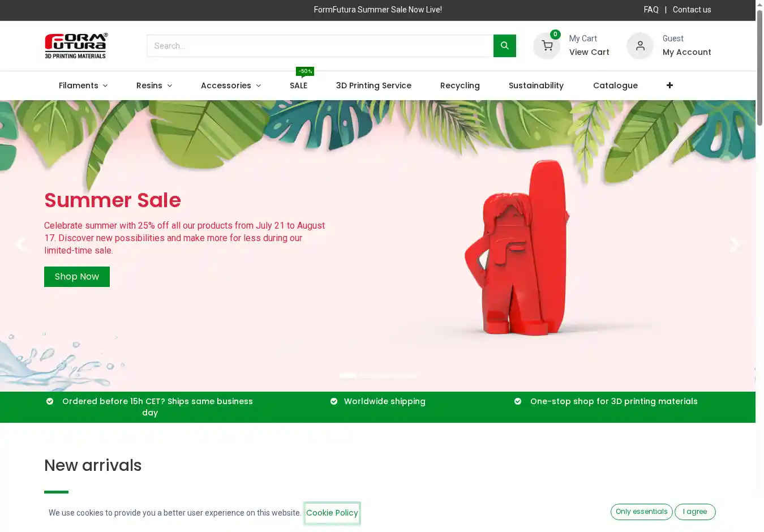Click the Shop Now button
The image size is (764, 532).
click(77, 277)
